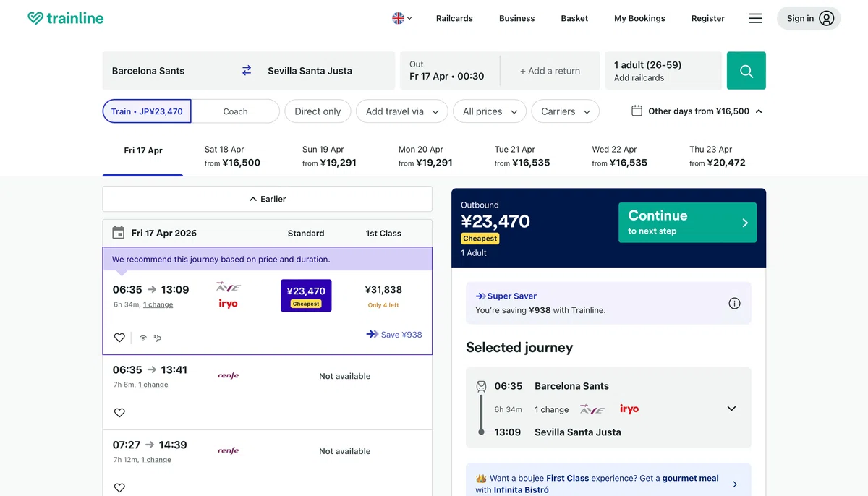Select the Tue 21 Apr tab
This screenshot has height=496, width=868.
[522, 155]
